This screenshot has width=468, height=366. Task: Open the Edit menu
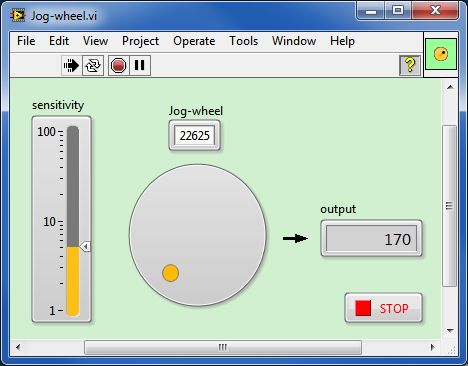59,41
